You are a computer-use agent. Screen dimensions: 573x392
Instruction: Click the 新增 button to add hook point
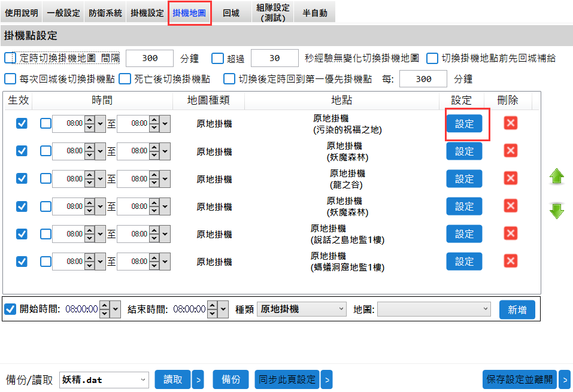click(517, 309)
